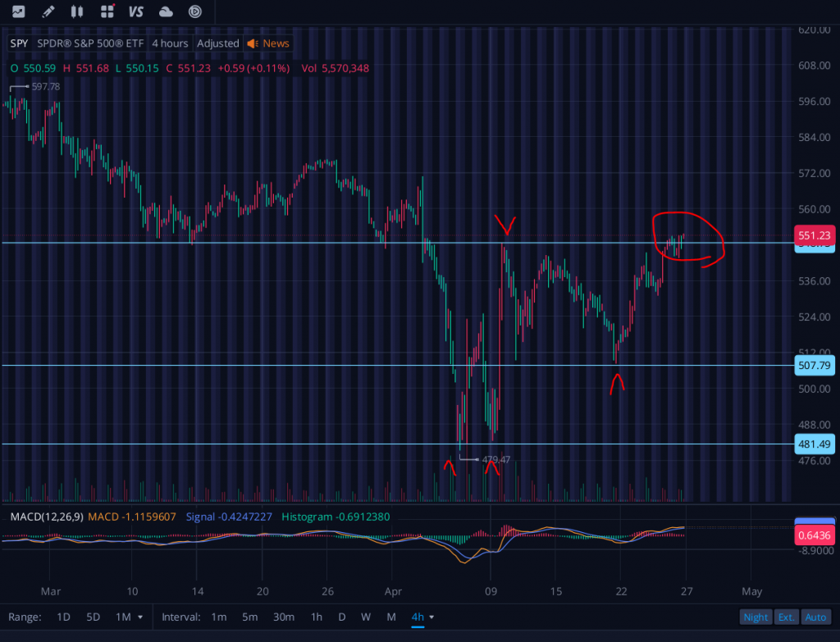Set range to 5D
The image size is (840, 642).
(94, 617)
